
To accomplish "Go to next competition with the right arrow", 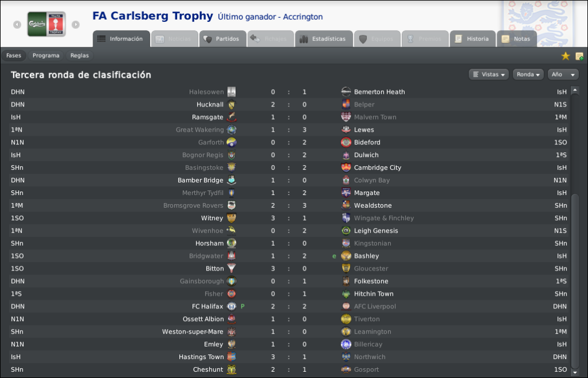I will click(x=76, y=24).
